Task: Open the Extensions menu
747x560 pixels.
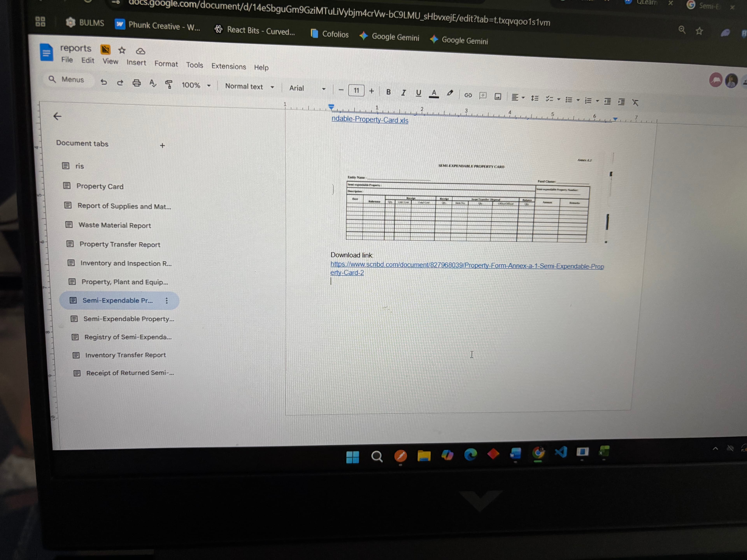Action: tap(229, 66)
